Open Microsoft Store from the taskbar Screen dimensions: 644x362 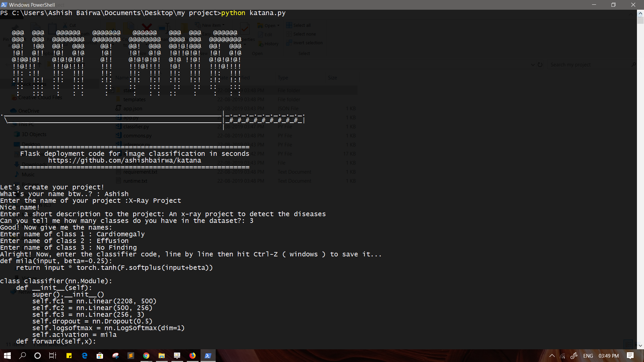click(100, 356)
